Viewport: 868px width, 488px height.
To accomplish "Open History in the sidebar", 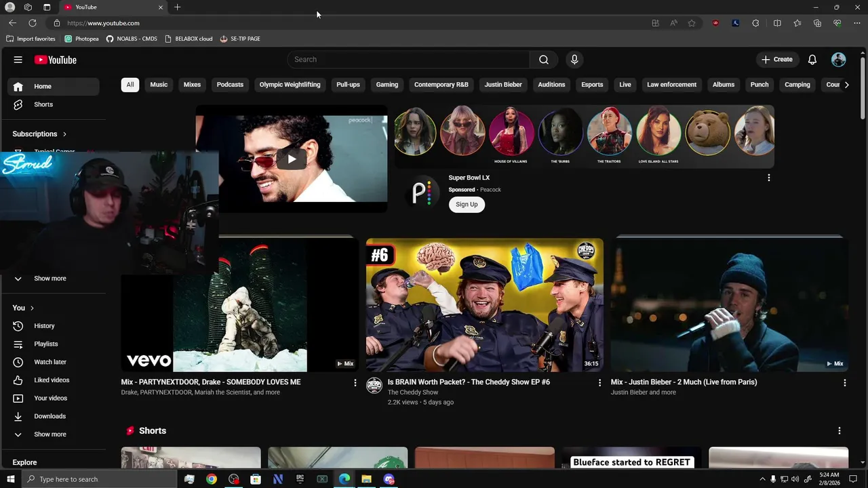I will click(53, 326).
